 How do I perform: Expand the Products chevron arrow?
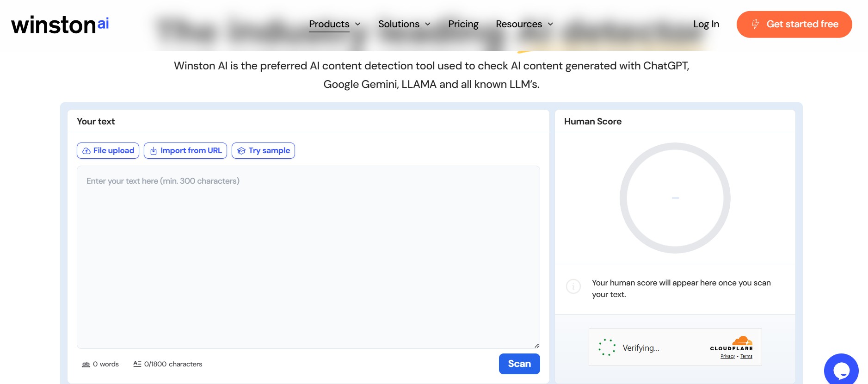click(x=357, y=24)
